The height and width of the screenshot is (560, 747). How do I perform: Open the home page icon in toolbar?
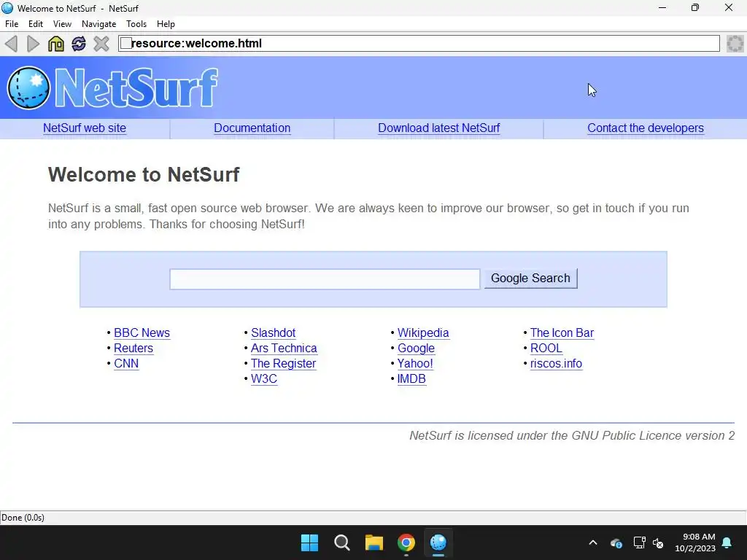(x=55, y=44)
